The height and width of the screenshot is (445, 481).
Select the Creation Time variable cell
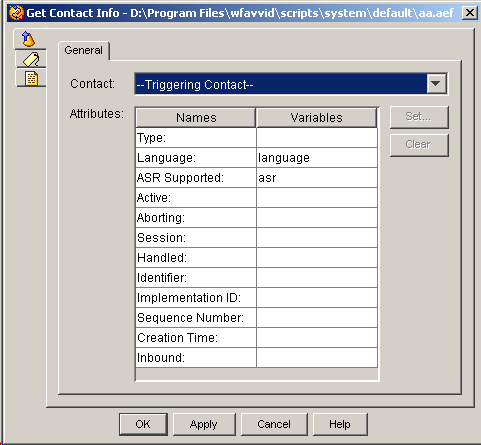coord(317,338)
